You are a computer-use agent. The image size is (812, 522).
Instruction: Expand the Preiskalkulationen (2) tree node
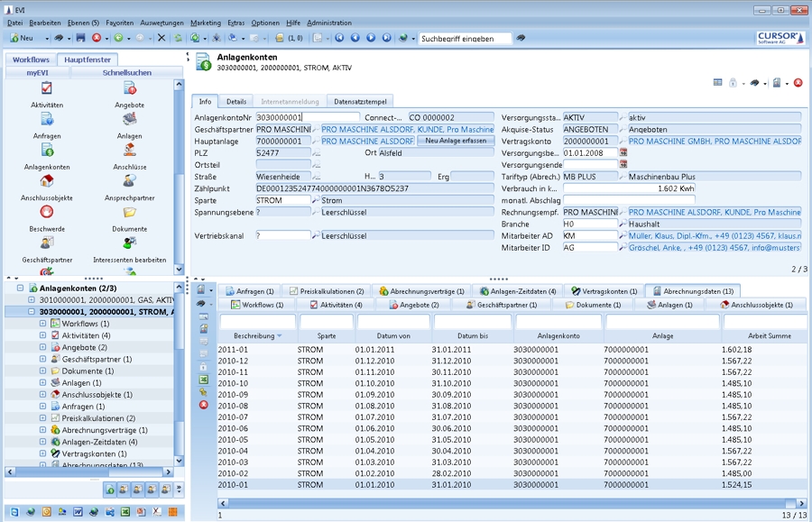[x=42, y=418]
